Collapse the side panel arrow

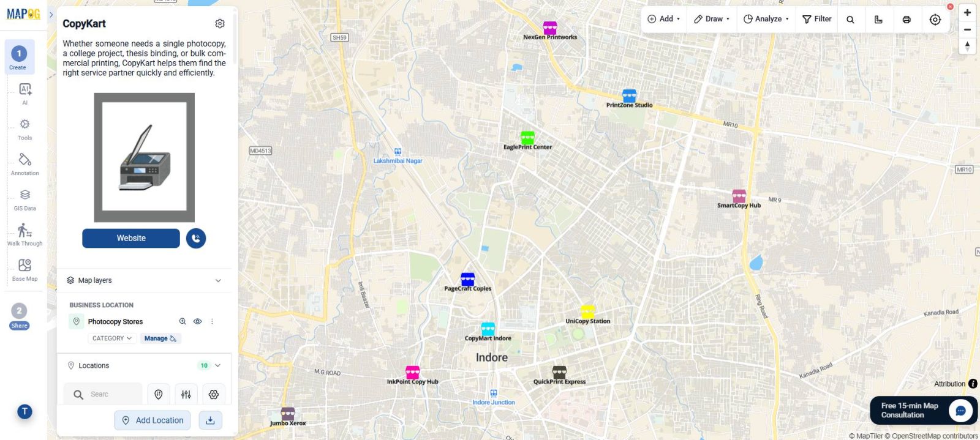coord(51,15)
